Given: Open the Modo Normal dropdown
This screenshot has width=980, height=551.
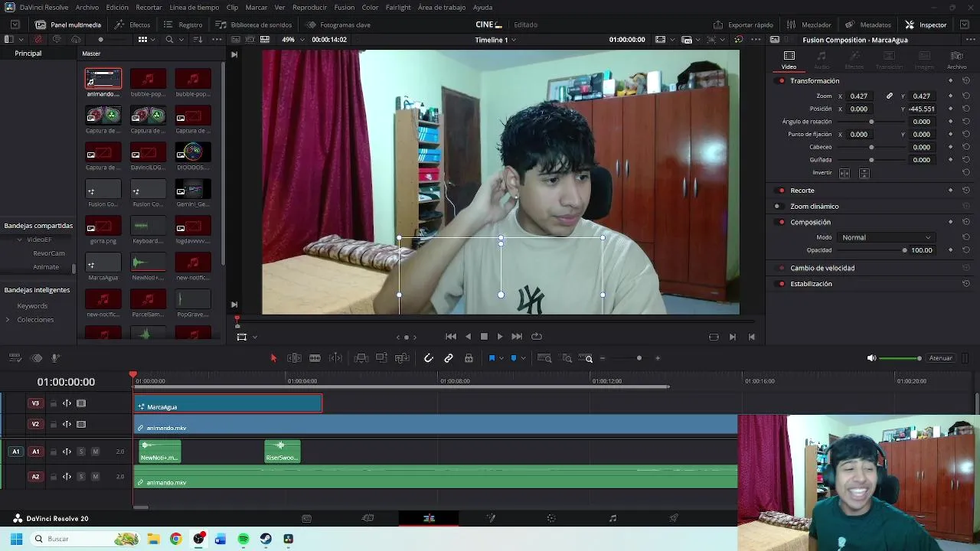Looking at the screenshot, I should pyautogui.click(x=885, y=237).
